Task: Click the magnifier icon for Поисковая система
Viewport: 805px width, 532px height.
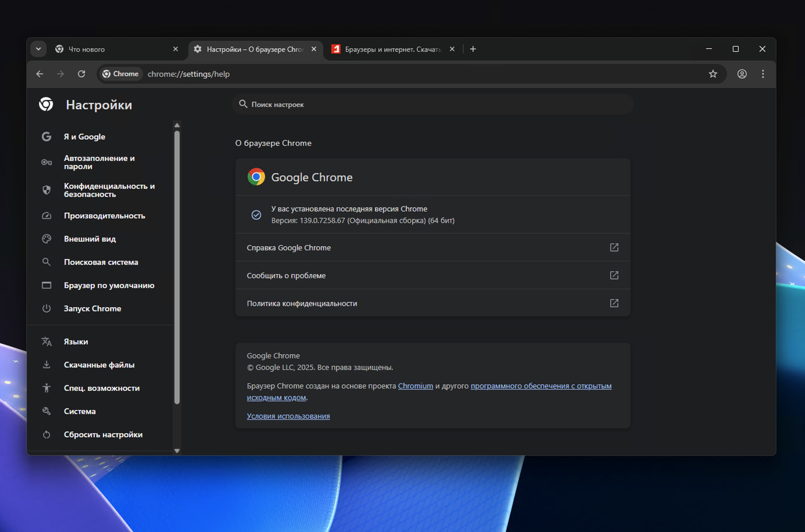Action: [x=47, y=262]
